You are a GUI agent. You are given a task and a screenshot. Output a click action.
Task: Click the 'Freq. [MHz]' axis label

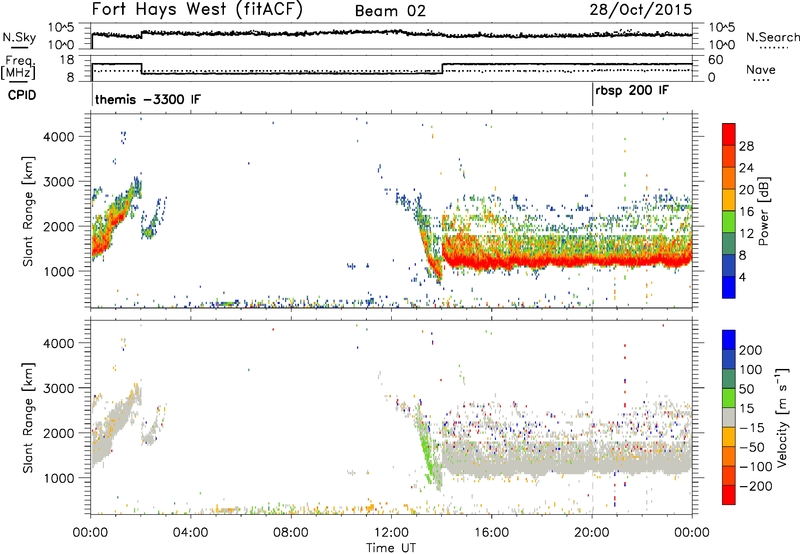coord(19,67)
